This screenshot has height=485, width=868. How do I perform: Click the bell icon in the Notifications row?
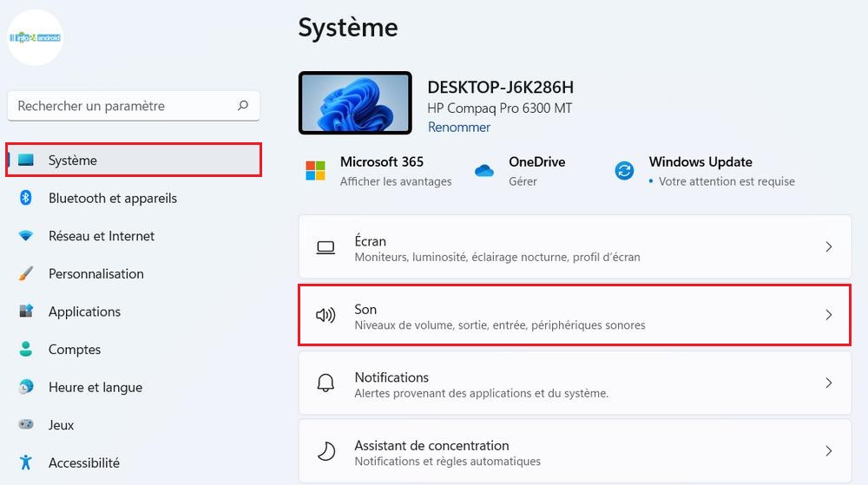[x=325, y=383]
